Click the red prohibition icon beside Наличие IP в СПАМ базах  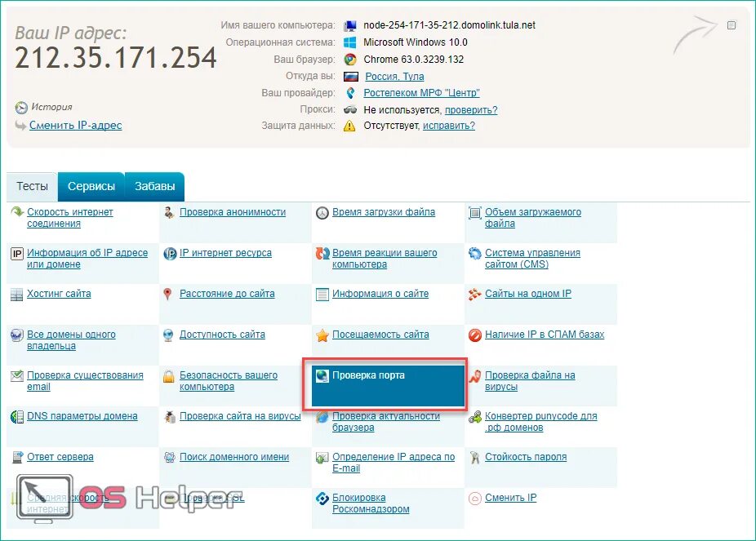pyautogui.click(x=475, y=335)
